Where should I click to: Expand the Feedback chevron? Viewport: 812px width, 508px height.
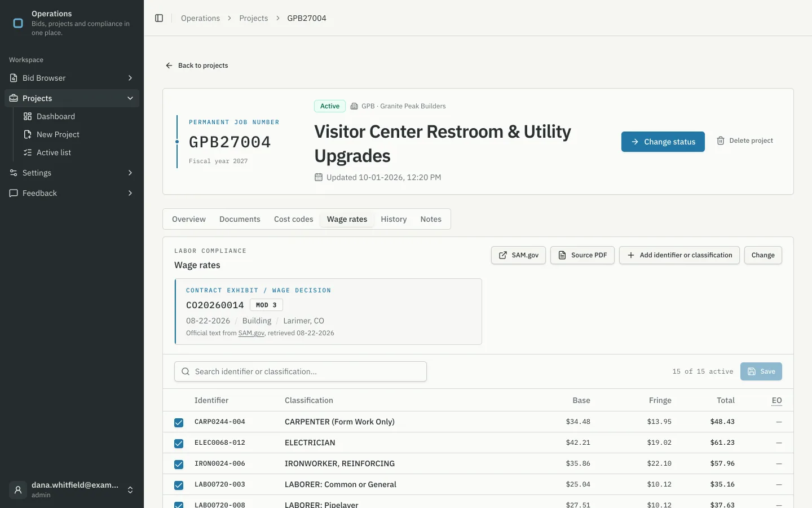pos(130,193)
